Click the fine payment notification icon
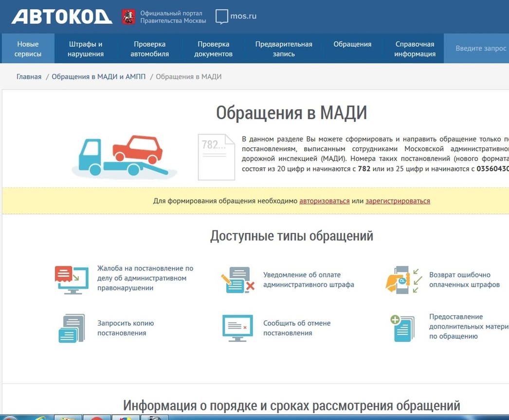 coord(237,280)
